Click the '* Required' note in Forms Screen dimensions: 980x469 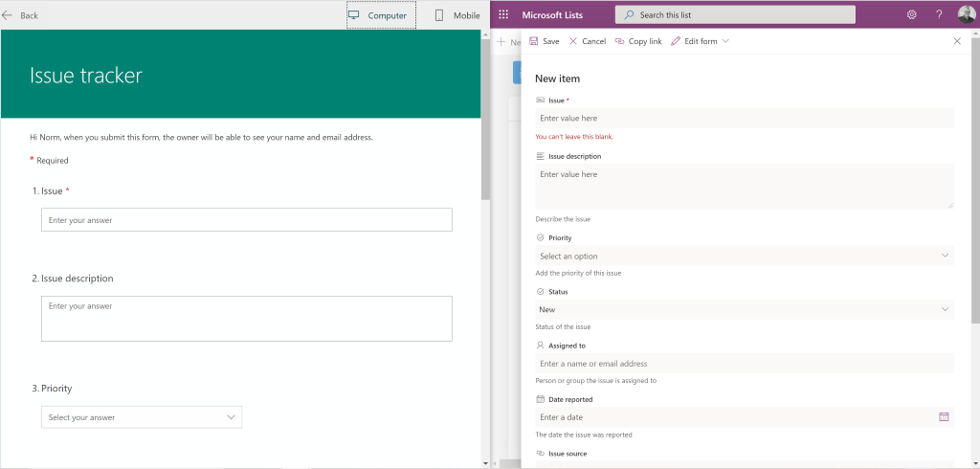click(50, 161)
